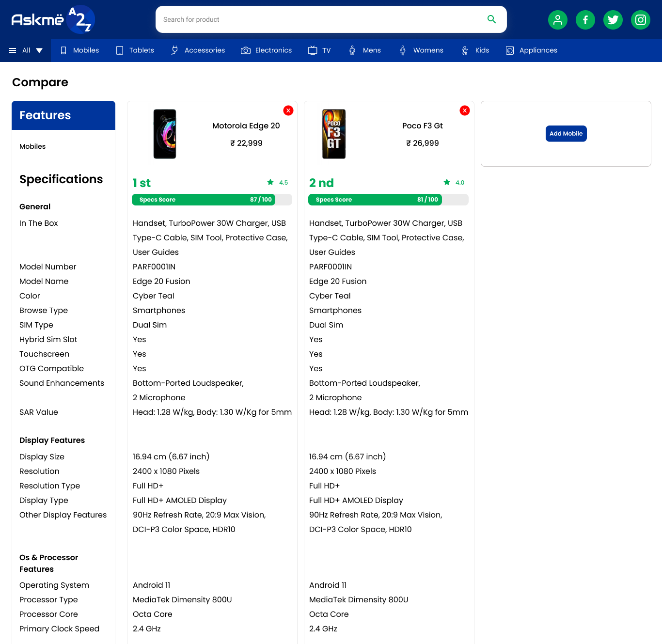Open the Facebook icon link
662x644 pixels.
[585, 20]
